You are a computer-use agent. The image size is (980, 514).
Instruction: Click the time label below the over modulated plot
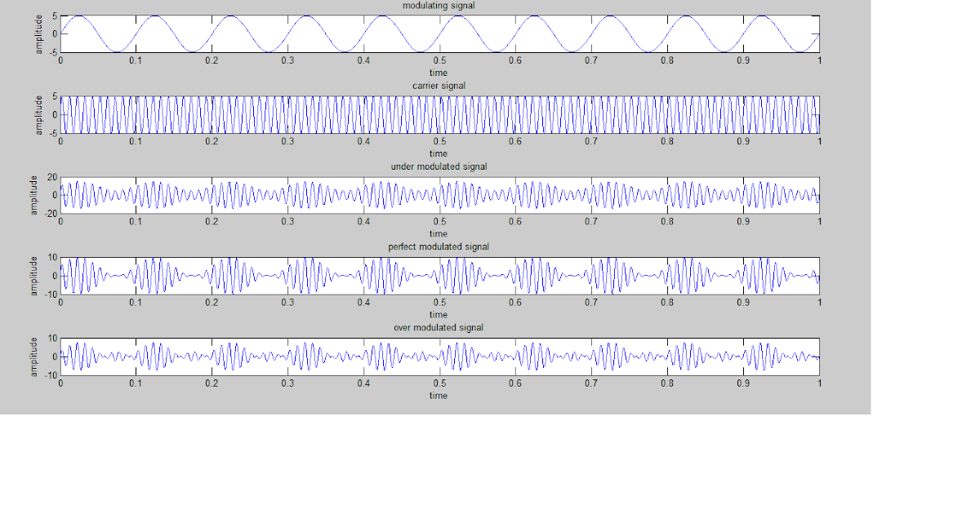coord(438,396)
